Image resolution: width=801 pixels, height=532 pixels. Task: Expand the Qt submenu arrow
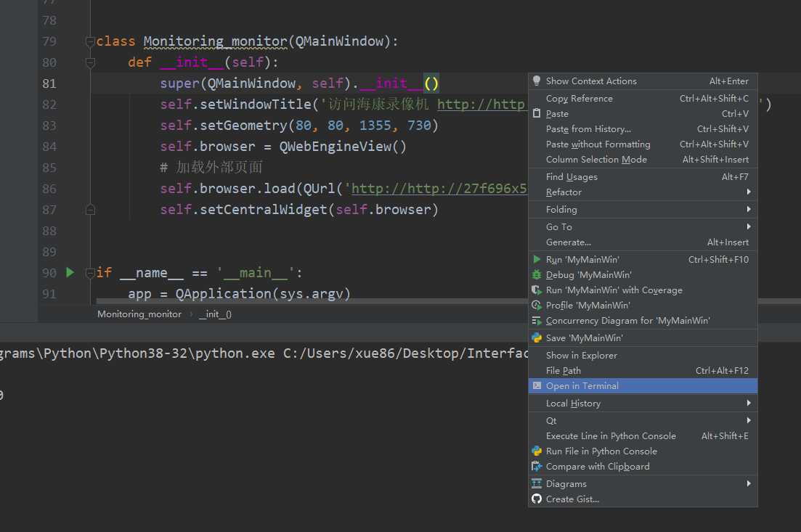[749, 420]
